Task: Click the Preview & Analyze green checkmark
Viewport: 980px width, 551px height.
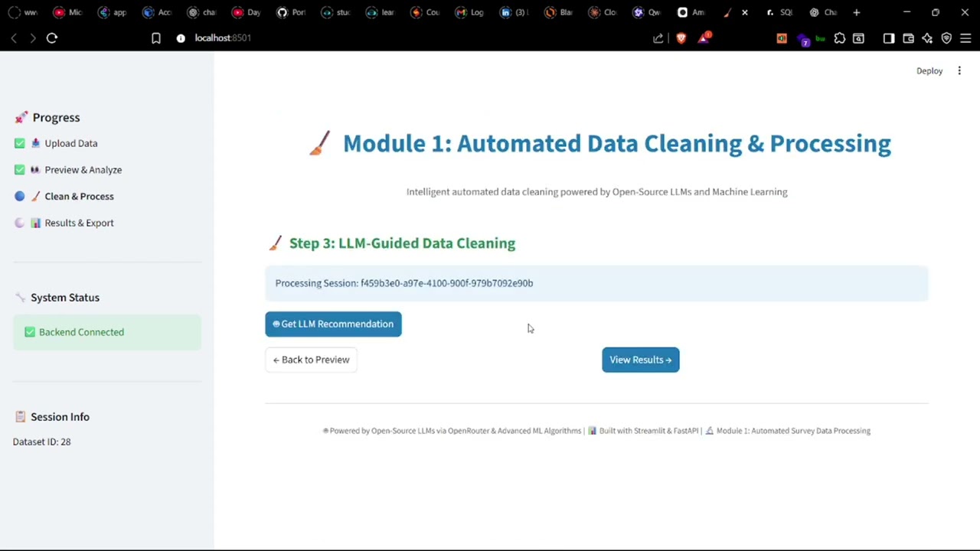Action: [20, 170]
